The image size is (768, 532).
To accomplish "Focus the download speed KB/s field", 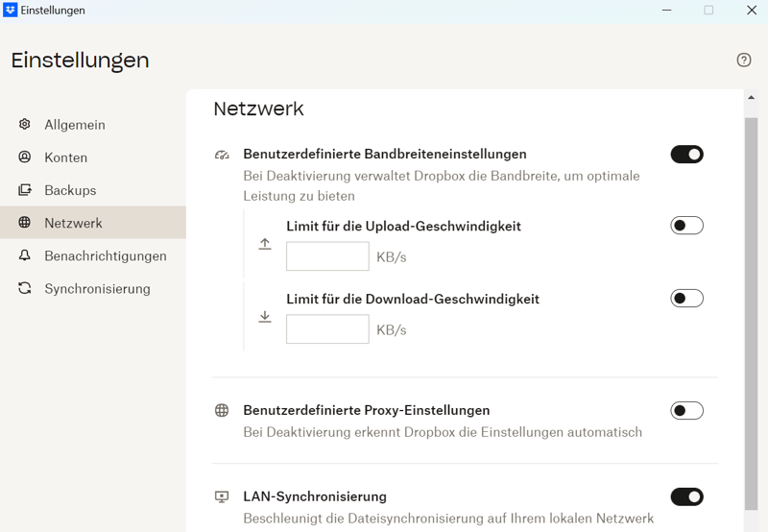I will 327,329.
